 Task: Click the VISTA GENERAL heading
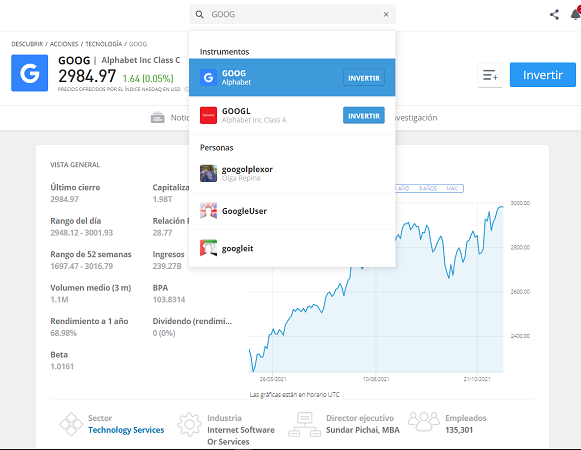[x=75, y=165]
